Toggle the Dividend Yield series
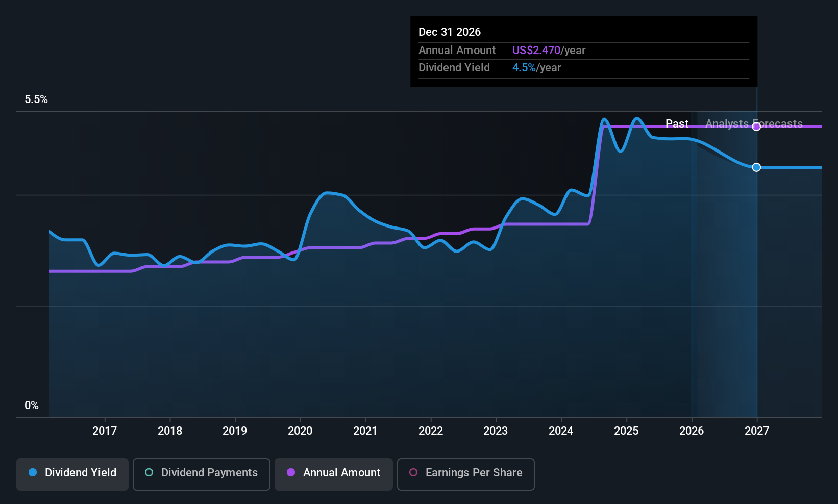The height and width of the screenshot is (504, 838). (x=72, y=474)
